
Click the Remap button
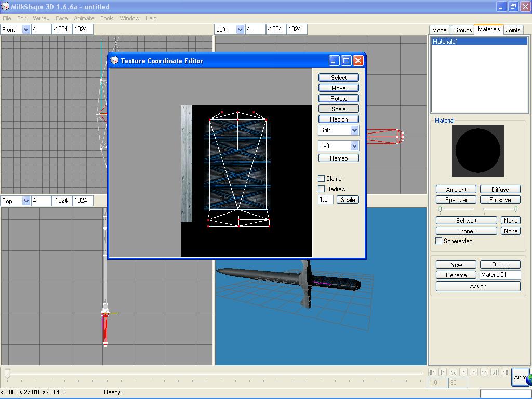tap(338, 158)
